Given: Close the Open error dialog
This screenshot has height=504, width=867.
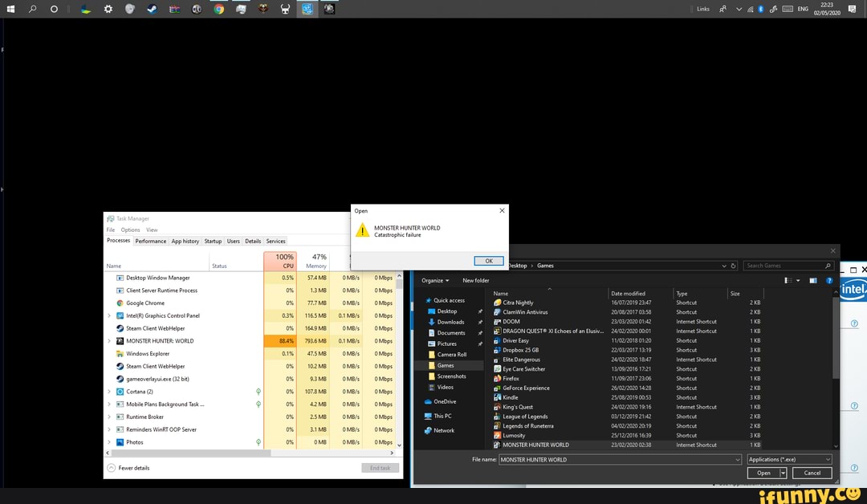Looking at the screenshot, I should [502, 210].
